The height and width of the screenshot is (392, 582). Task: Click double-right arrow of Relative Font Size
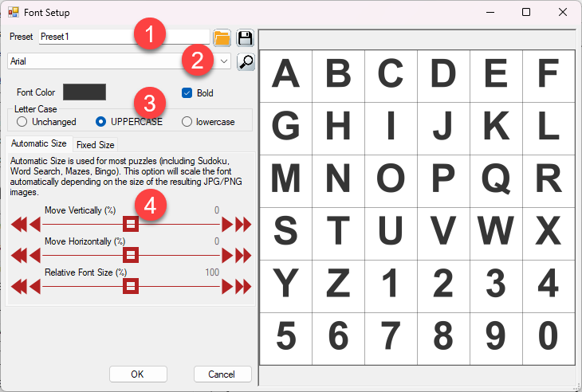point(243,287)
